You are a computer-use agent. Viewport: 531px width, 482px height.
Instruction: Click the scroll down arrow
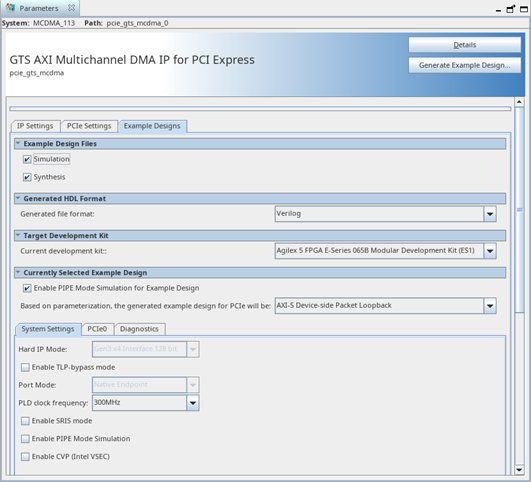[x=519, y=469]
